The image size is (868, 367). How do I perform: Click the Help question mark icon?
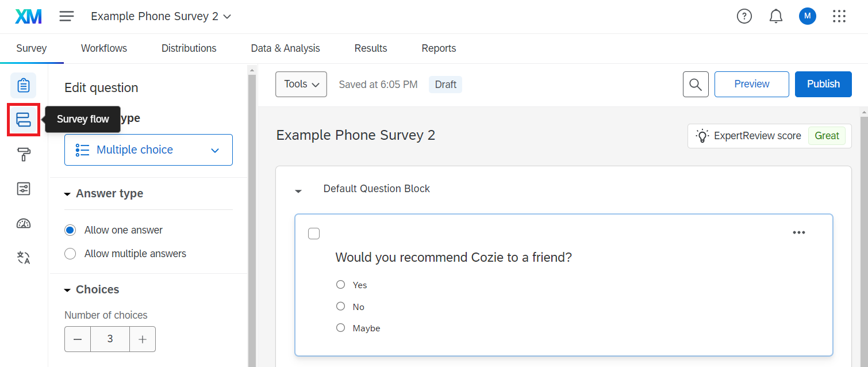744,17
